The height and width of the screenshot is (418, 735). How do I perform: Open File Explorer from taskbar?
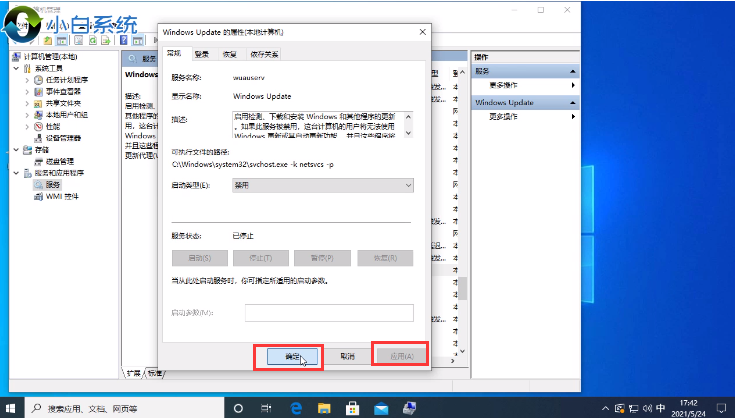(x=324, y=408)
